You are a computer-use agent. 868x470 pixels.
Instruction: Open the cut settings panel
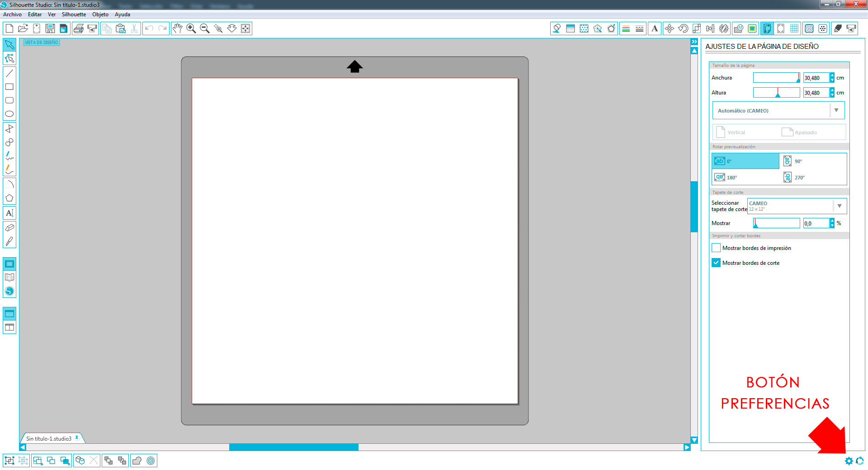click(x=838, y=28)
